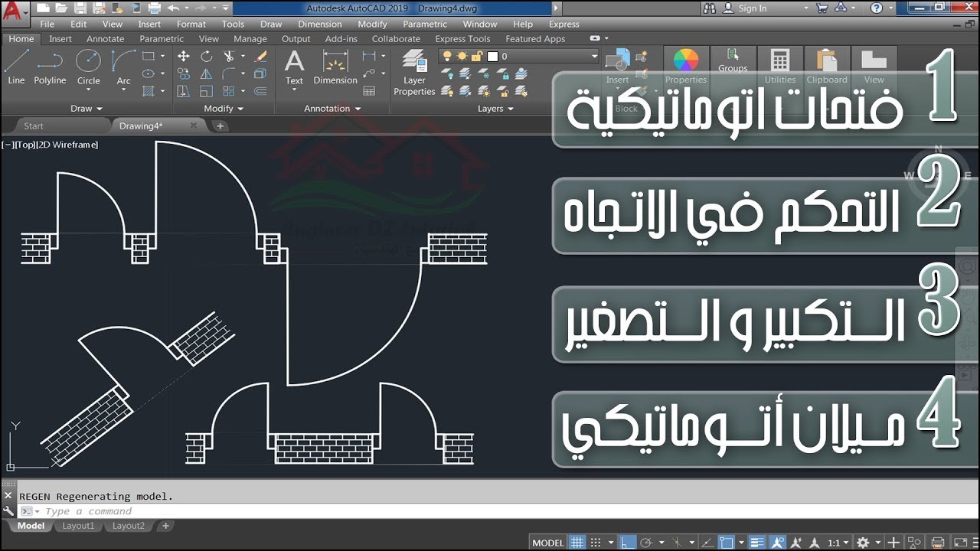Click the Customization gear in status bar

coord(863,543)
